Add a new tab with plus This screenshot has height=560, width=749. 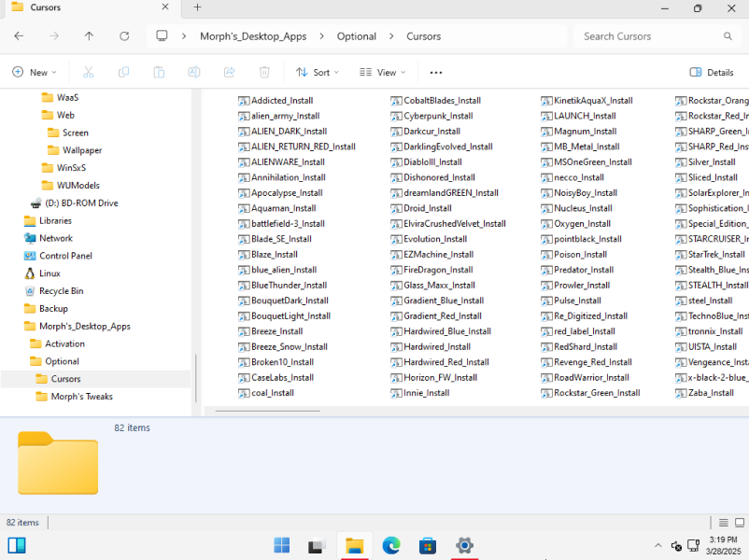click(x=197, y=7)
